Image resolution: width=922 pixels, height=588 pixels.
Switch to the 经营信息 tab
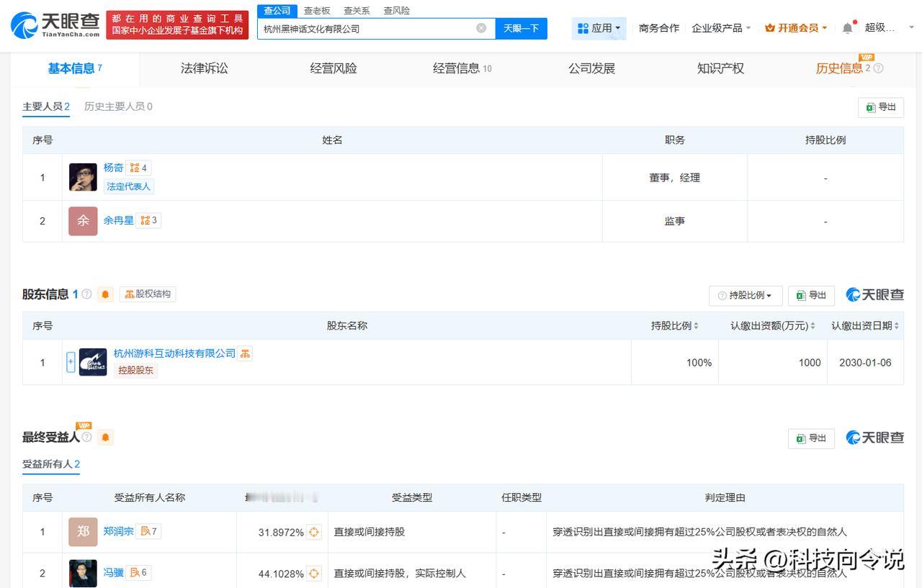[x=462, y=68]
